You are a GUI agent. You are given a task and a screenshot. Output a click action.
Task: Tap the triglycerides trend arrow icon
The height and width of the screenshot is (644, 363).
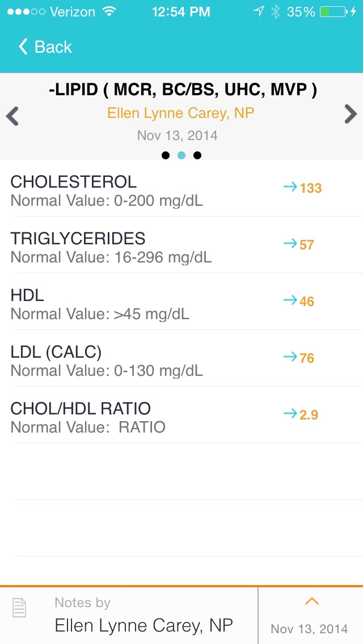[290, 244]
